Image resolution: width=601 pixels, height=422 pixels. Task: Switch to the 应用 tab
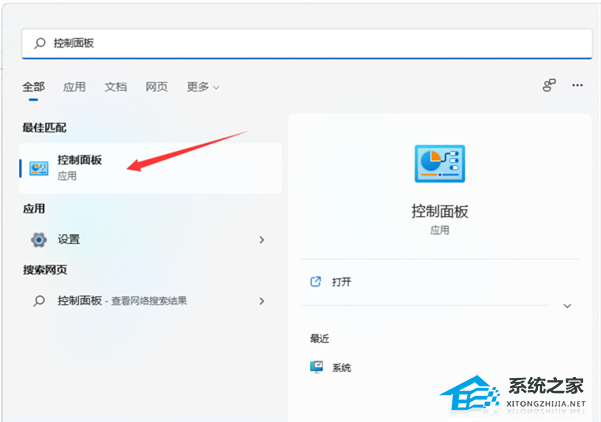pos(75,87)
